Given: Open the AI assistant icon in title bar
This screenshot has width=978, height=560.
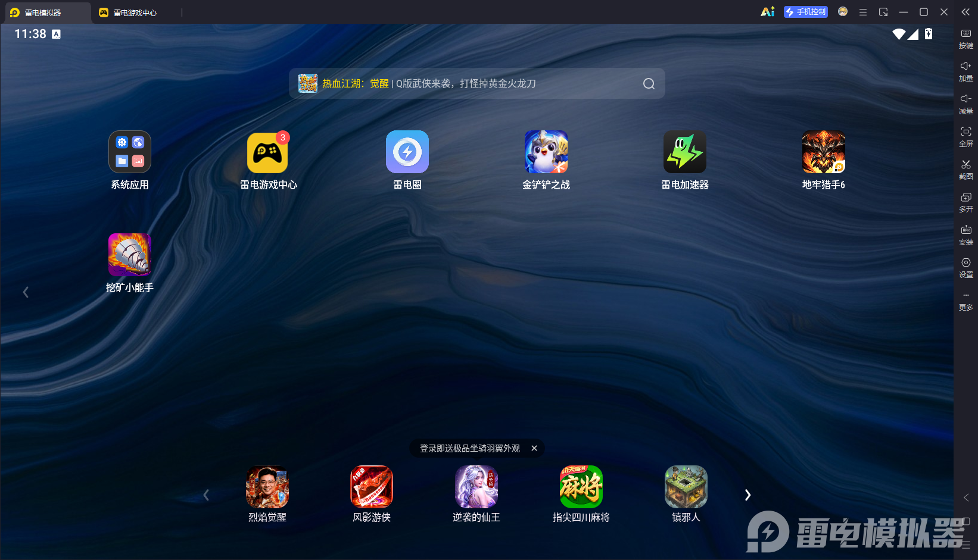Looking at the screenshot, I should point(768,12).
